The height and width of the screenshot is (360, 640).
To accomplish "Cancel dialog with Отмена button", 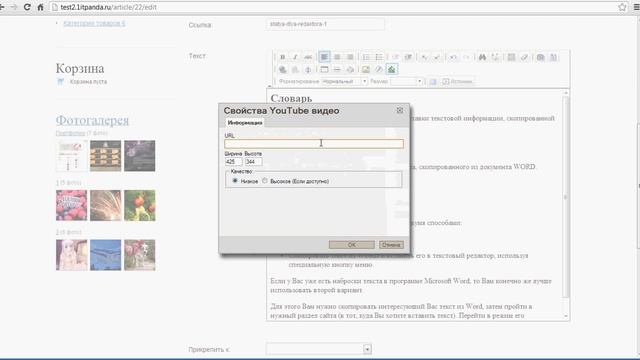I will coord(391,244).
